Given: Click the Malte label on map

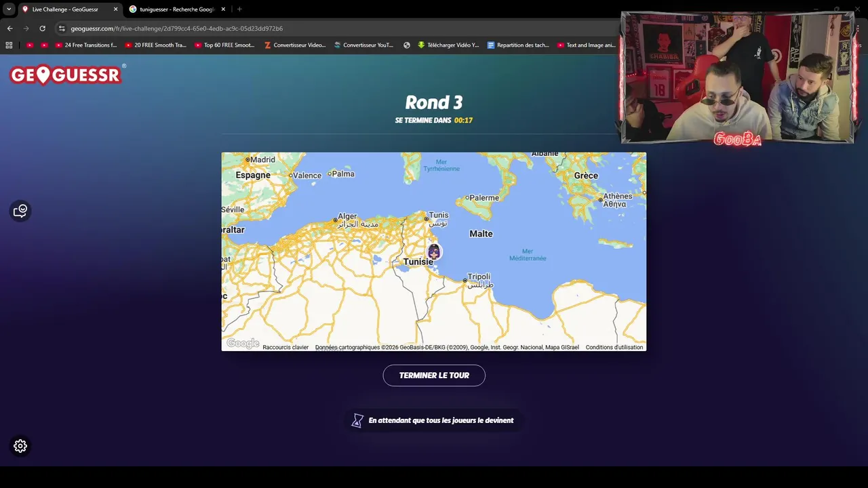Looking at the screenshot, I should pos(481,234).
